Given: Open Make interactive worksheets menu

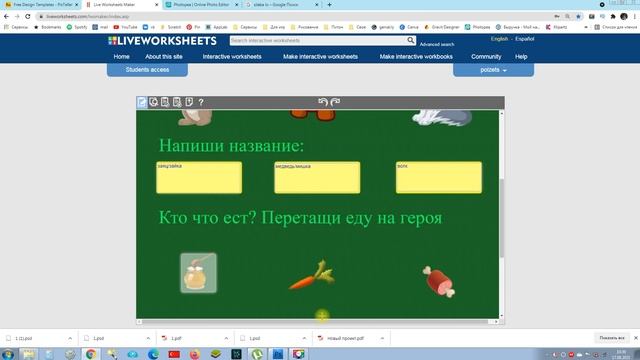Looking at the screenshot, I should pos(320,57).
